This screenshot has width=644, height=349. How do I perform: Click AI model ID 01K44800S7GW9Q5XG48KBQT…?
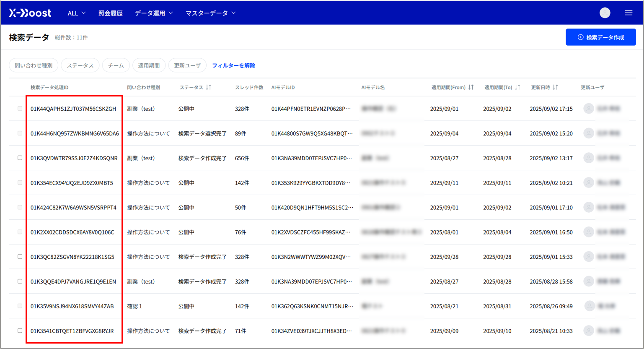coord(312,133)
